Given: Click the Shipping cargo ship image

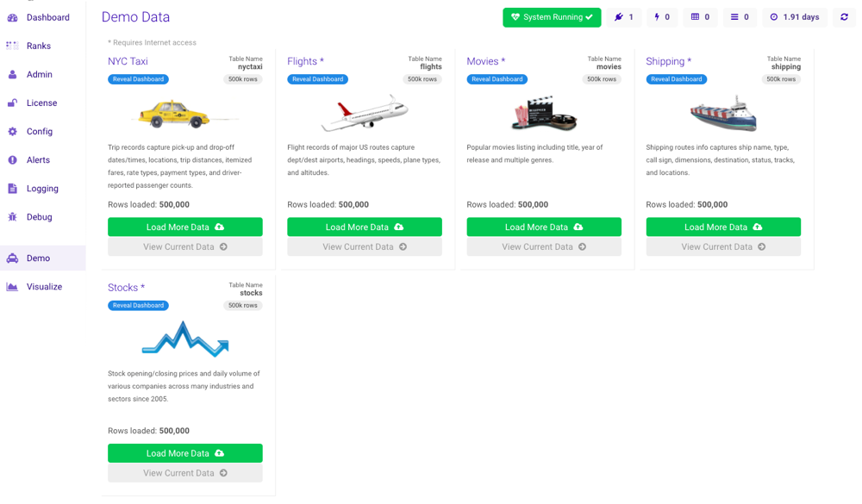Looking at the screenshot, I should click(x=722, y=113).
